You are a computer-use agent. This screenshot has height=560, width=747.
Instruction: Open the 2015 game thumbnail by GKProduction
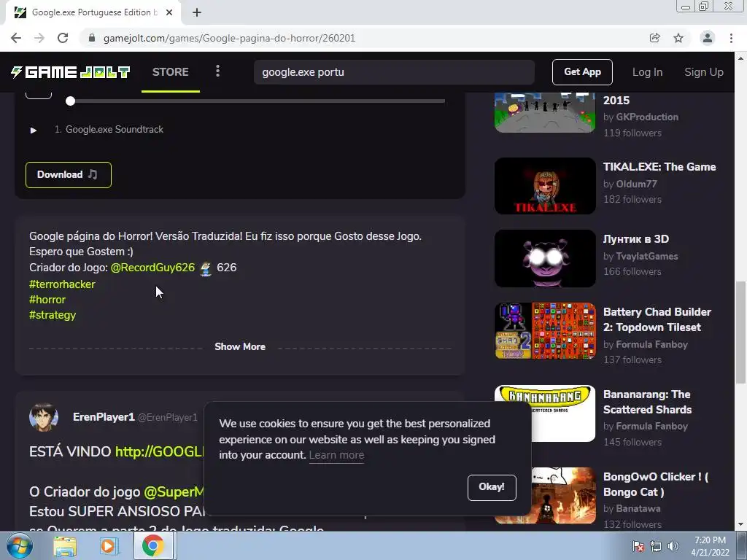point(545,112)
